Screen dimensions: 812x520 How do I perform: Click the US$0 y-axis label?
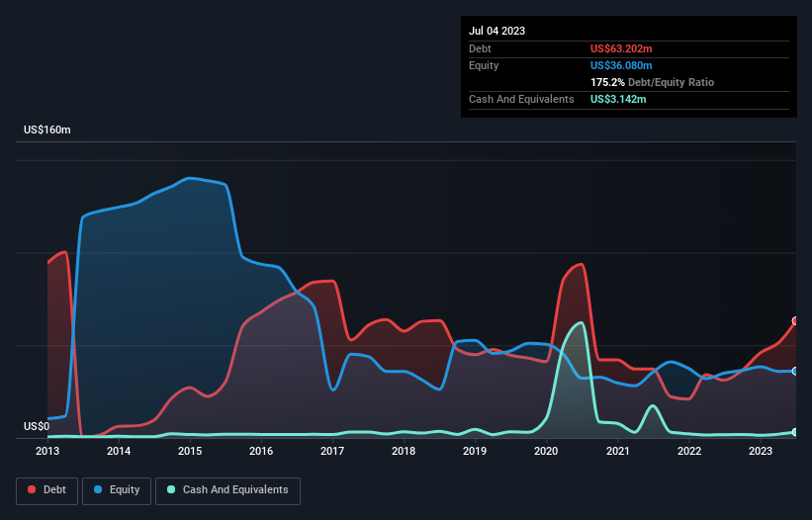point(37,426)
